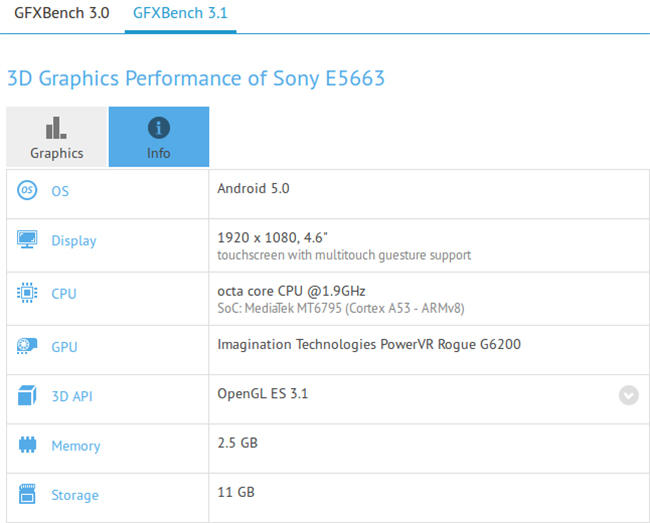This screenshot has height=523, width=650.
Task: Switch to the GFXBench 3.0 tab
Action: pos(62,13)
